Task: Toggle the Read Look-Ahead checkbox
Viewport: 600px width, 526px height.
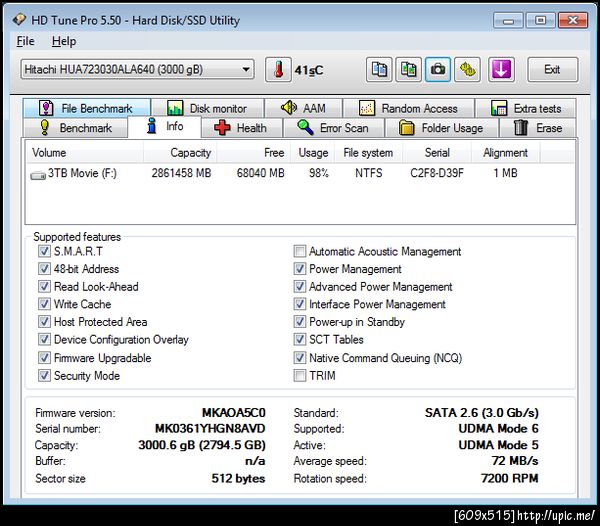Action: 44,287
